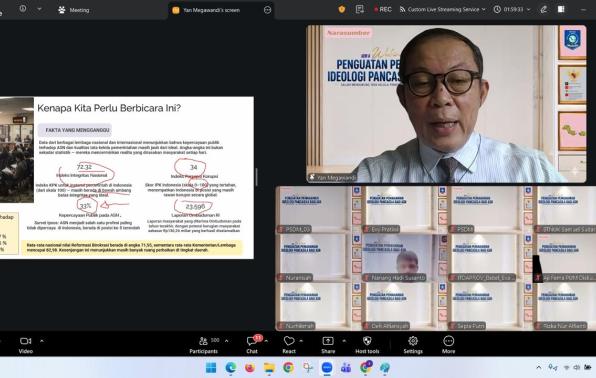The height and width of the screenshot is (378, 596).
Task: Click the network Wi-Fi icon in tray
Action: (566, 368)
